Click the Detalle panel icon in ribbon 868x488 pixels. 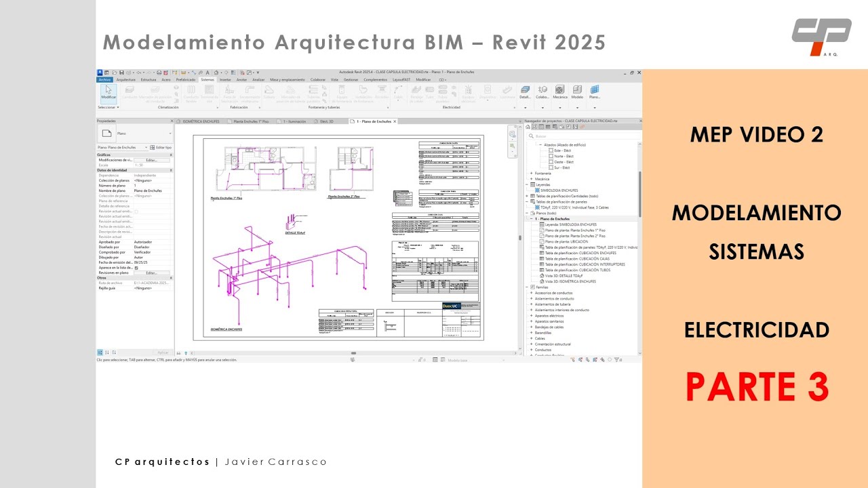(525, 92)
